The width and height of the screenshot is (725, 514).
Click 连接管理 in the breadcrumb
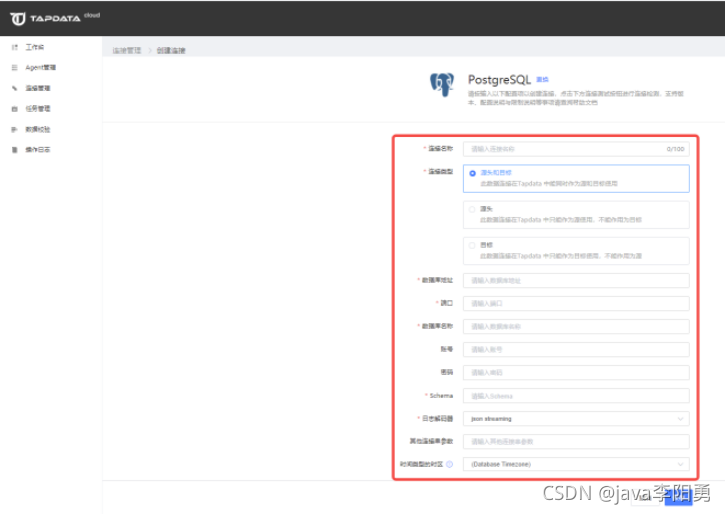click(x=127, y=50)
